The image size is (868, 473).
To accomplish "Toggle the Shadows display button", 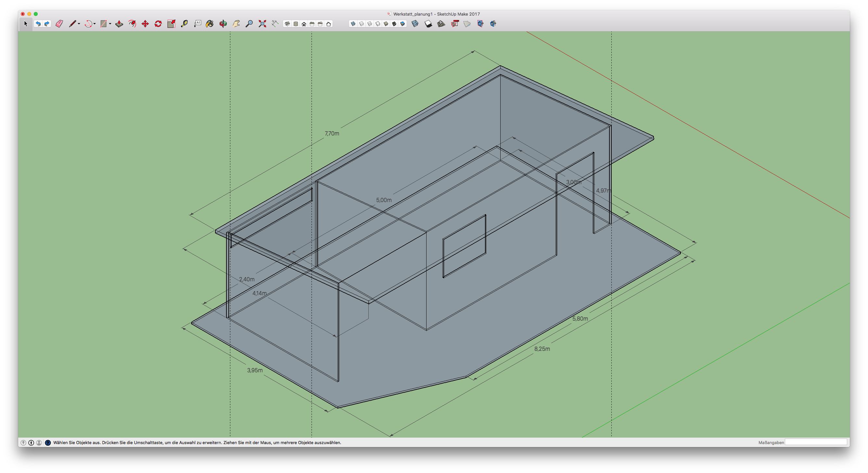I will 428,24.
